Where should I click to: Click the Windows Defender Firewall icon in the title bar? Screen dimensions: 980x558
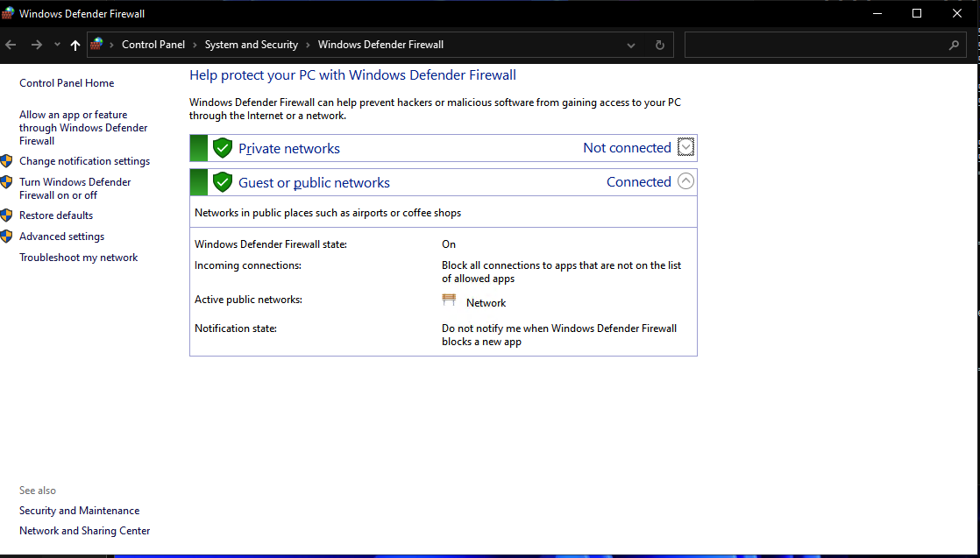[9, 13]
